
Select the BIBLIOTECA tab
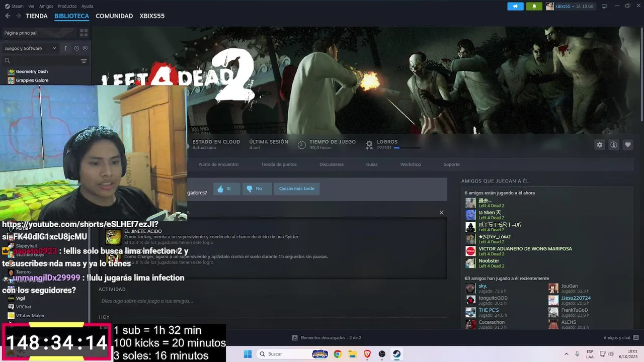coord(71,16)
